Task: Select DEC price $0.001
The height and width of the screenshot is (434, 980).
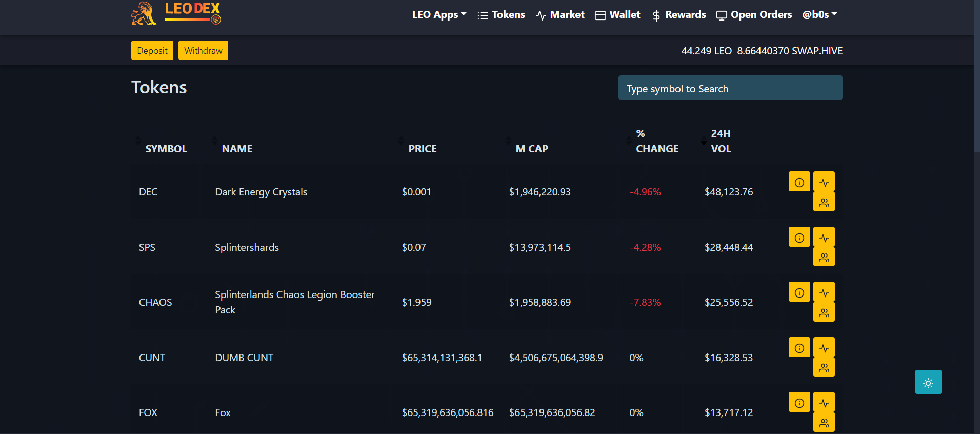Action: pyautogui.click(x=416, y=192)
